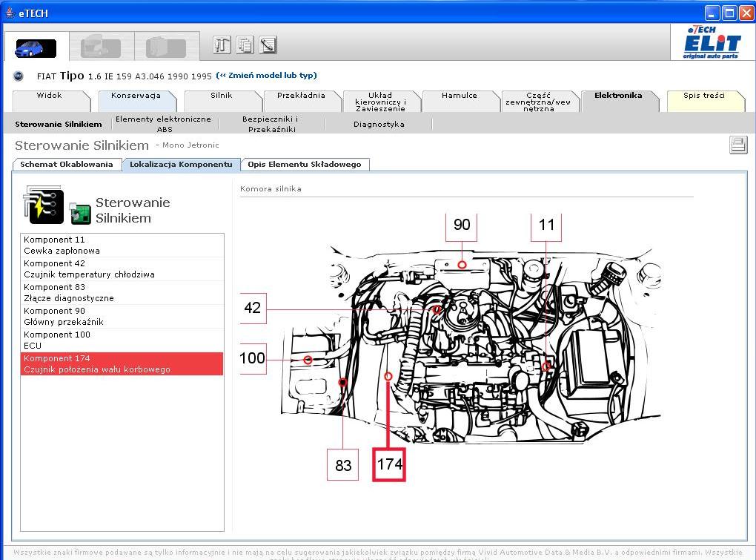756x560 pixels.
Task: Click the 11 label box on diagram
Action: [546, 225]
